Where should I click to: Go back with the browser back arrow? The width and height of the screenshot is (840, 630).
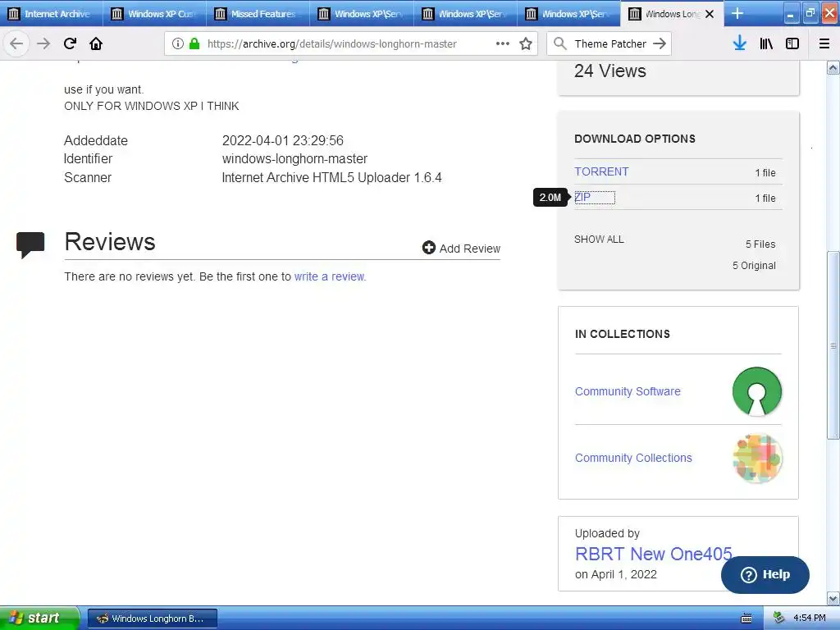click(x=16, y=43)
